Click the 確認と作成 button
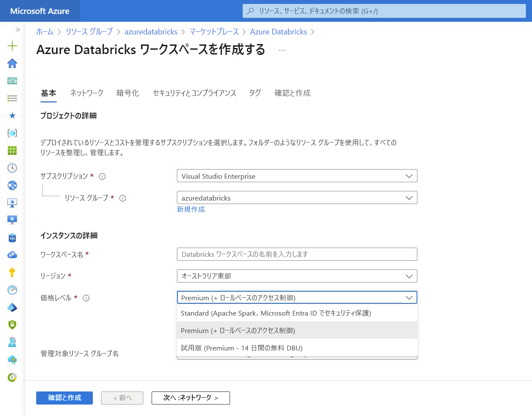Screen dimensions: 532x415 click(64, 398)
